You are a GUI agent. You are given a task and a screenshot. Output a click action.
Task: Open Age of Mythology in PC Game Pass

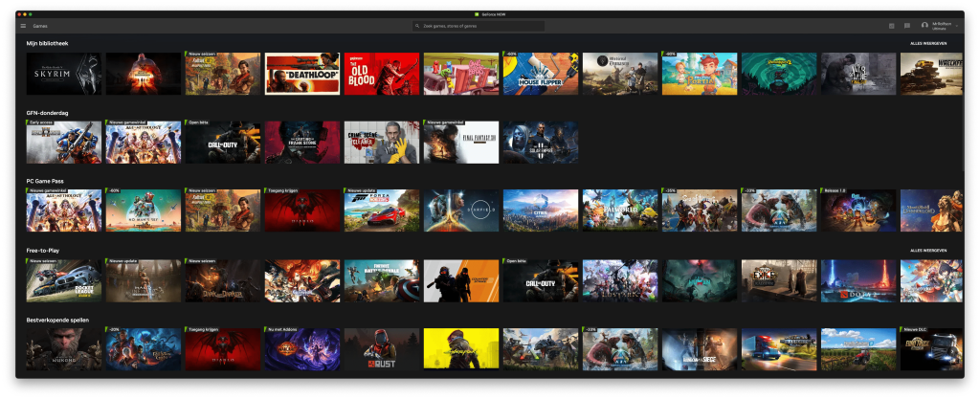(64, 211)
